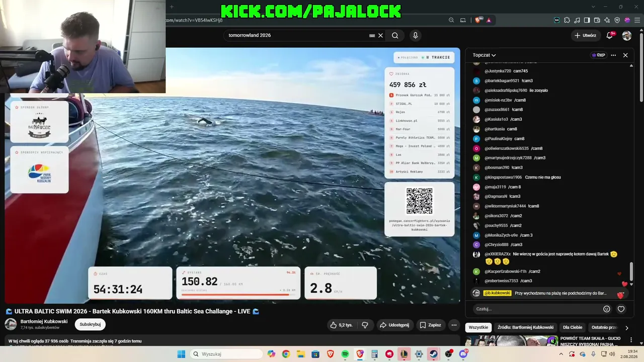
Task: Open Brave Rewards triangle icon
Action: pos(489,20)
